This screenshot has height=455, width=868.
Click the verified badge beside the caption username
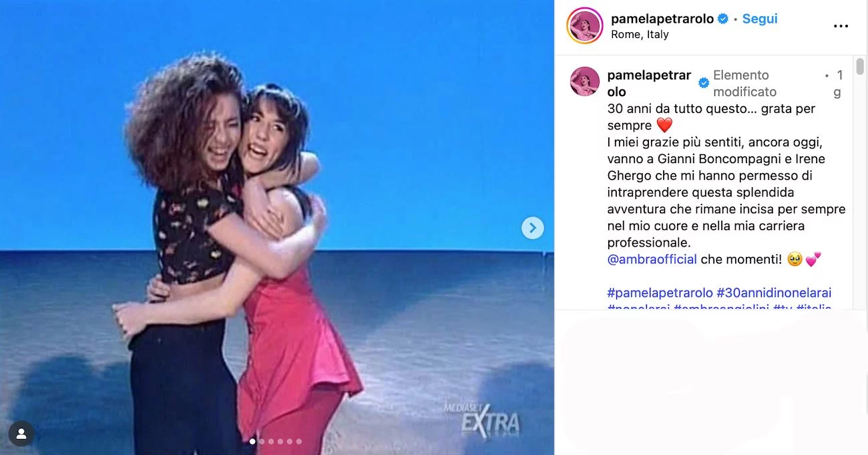tap(704, 83)
